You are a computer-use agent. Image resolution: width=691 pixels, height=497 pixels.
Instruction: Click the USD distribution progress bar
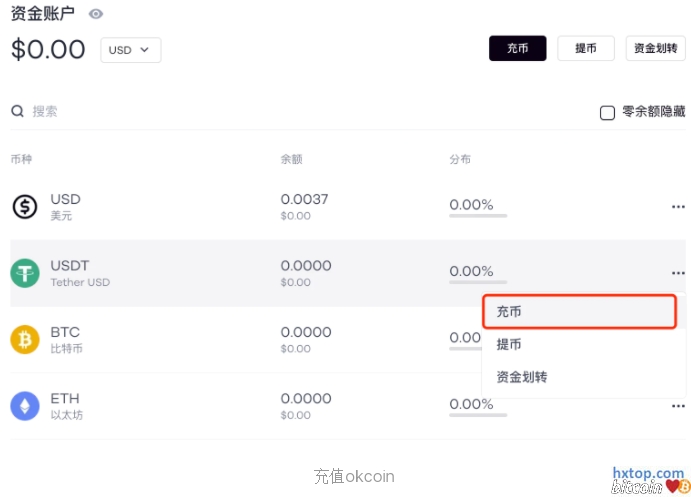pyautogui.click(x=478, y=216)
